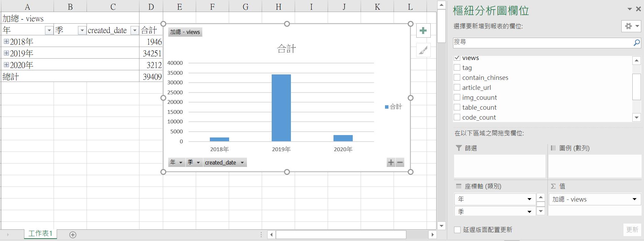Select cell with value 39409

151,76
